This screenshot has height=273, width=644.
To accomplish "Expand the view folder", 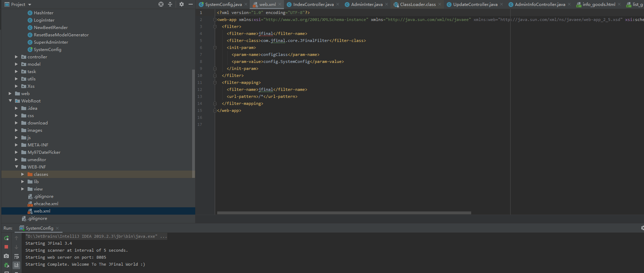I will [x=22, y=189].
